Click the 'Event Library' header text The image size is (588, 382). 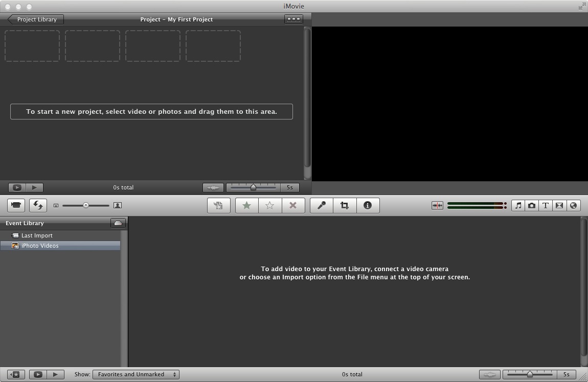25,223
